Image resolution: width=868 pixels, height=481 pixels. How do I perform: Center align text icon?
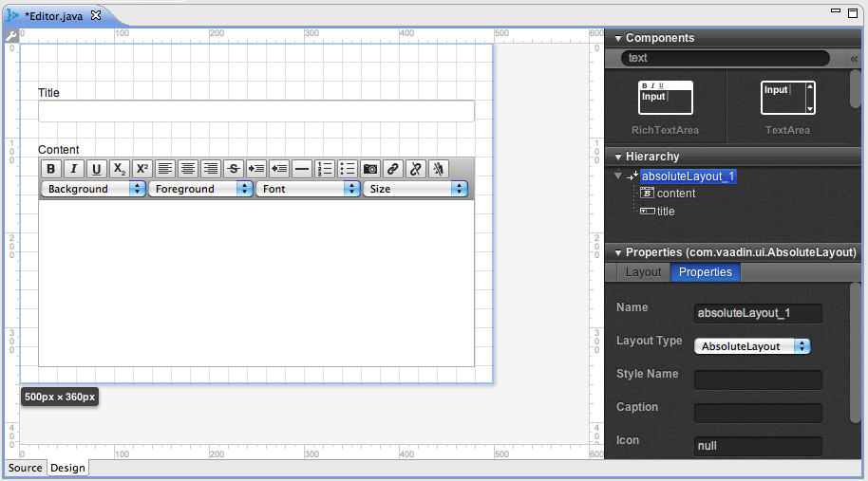pyautogui.click(x=188, y=169)
